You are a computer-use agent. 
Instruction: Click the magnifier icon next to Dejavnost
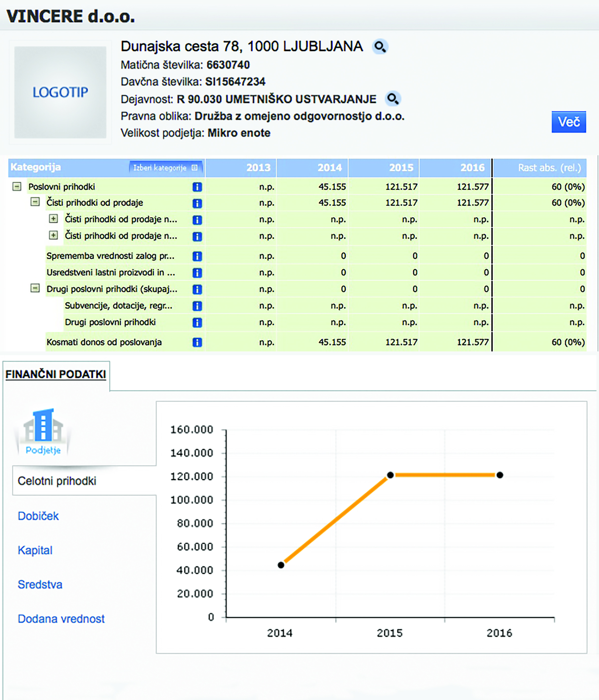click(x=393, y=99)
